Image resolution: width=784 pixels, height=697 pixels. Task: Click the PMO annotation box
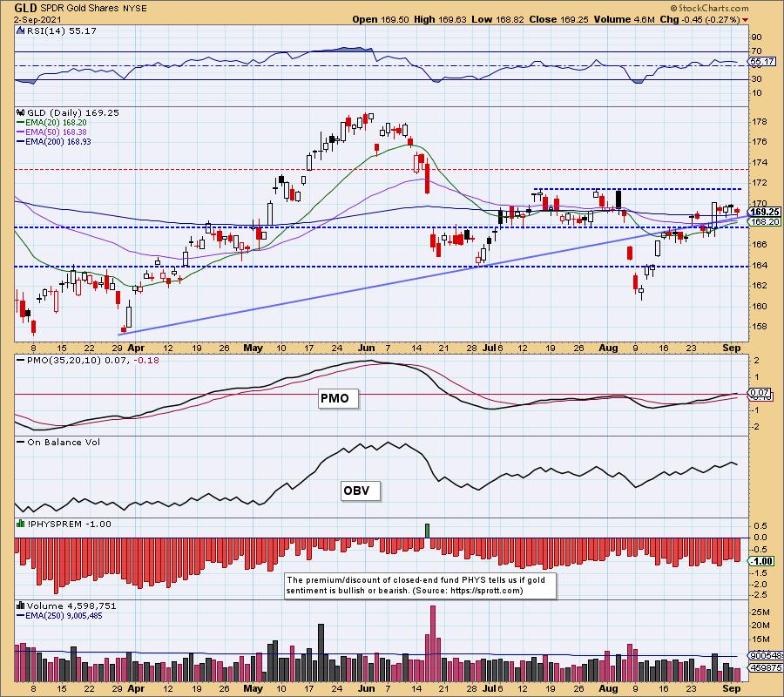(x=339, y=398)
